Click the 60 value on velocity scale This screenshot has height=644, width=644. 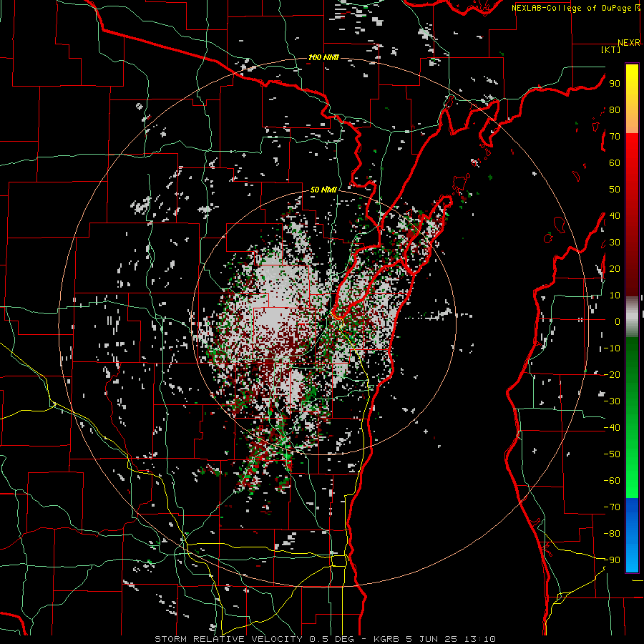pyautogui.click(x=615, y=162)
